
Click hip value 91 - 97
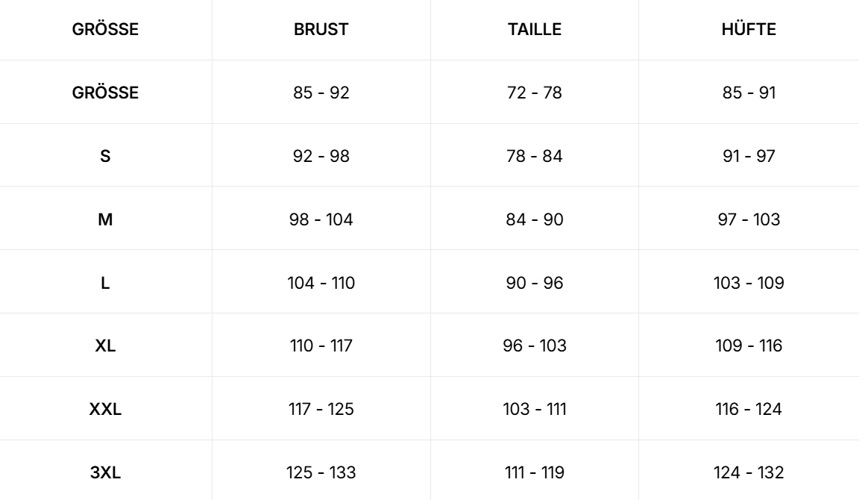[x=749, y=157]
